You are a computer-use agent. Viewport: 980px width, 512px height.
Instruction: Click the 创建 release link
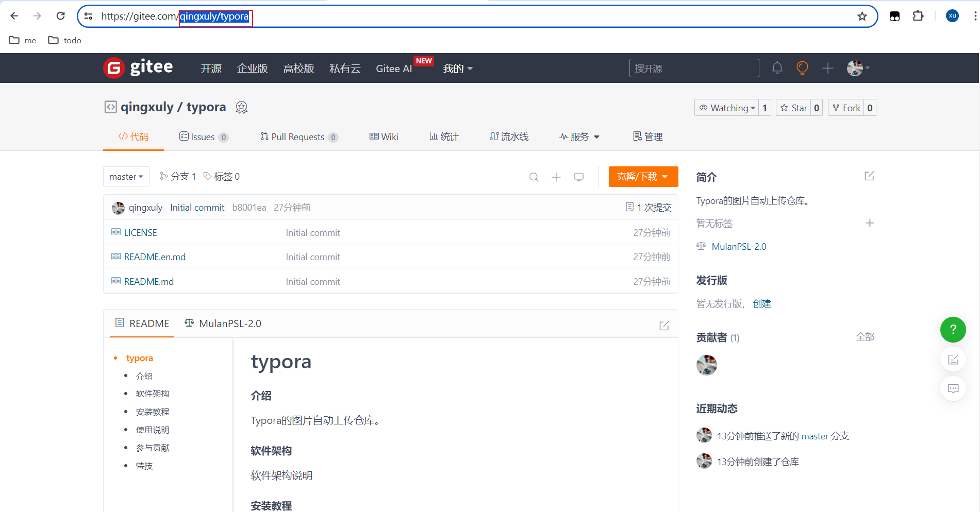[762, 303]
